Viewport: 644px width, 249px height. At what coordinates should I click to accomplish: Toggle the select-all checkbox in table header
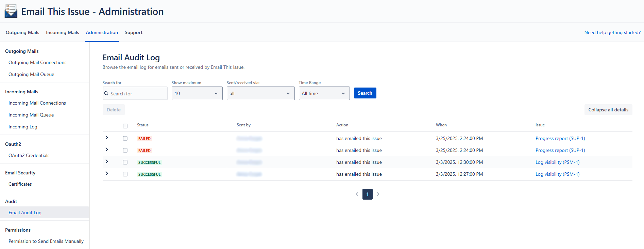[125, 126]
